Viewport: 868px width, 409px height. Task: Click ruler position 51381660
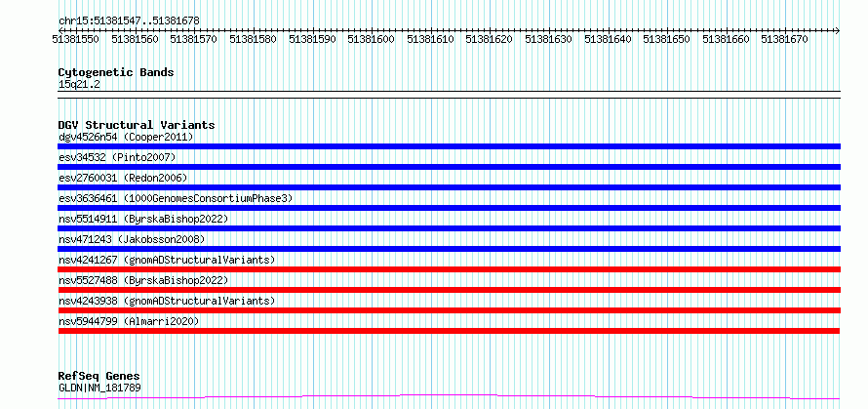pos(726,39)
